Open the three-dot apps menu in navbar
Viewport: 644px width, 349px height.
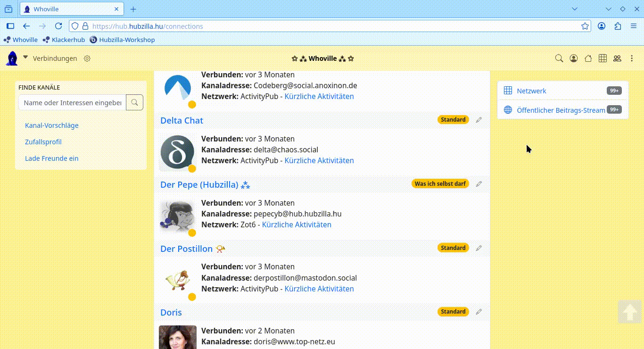[632, 58]
